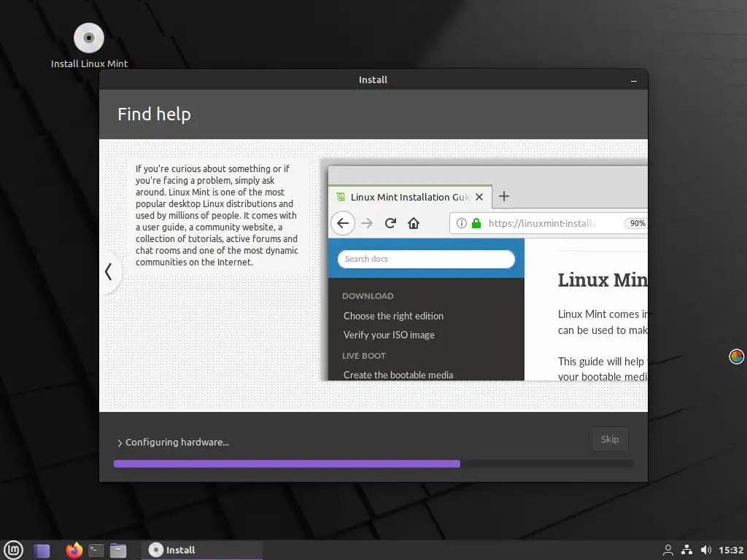Viewport: 747px width, 560px height.
Task: Open the network connections tray icon
Action: (x=686, y=550)
